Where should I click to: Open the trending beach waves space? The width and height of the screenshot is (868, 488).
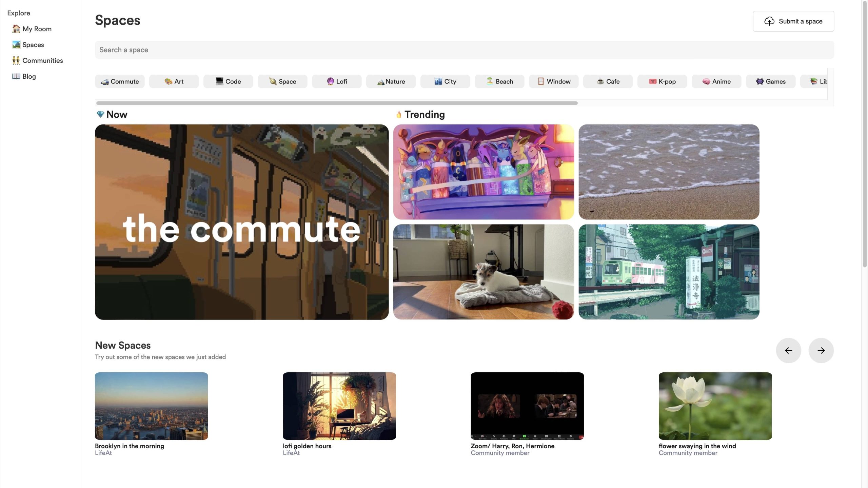tap(669, 172)
